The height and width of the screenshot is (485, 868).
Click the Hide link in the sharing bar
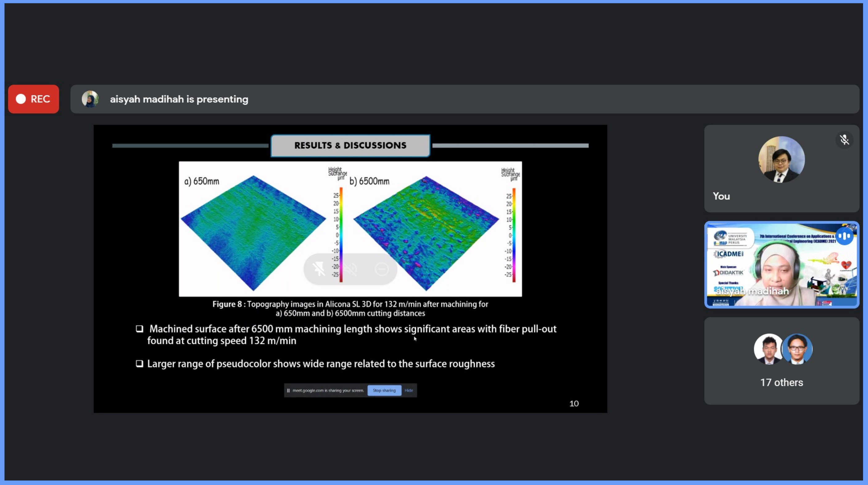click(409, 391)
